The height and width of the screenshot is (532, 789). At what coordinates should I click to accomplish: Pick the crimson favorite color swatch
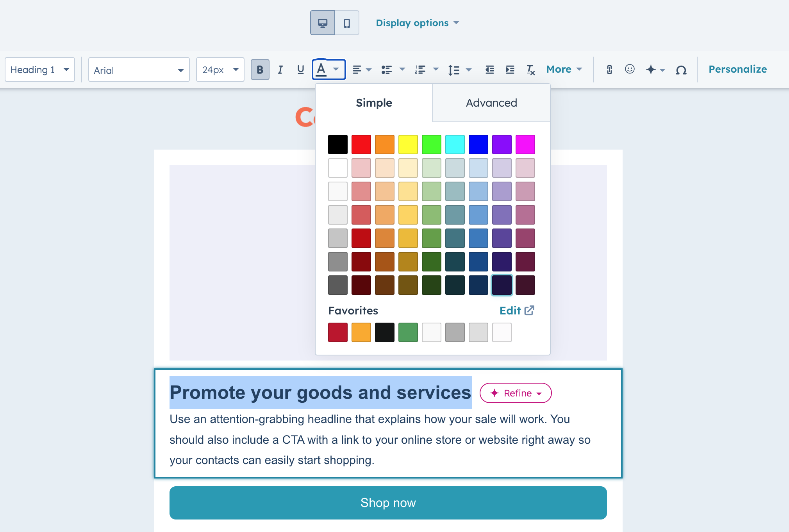tap(338, 332)
